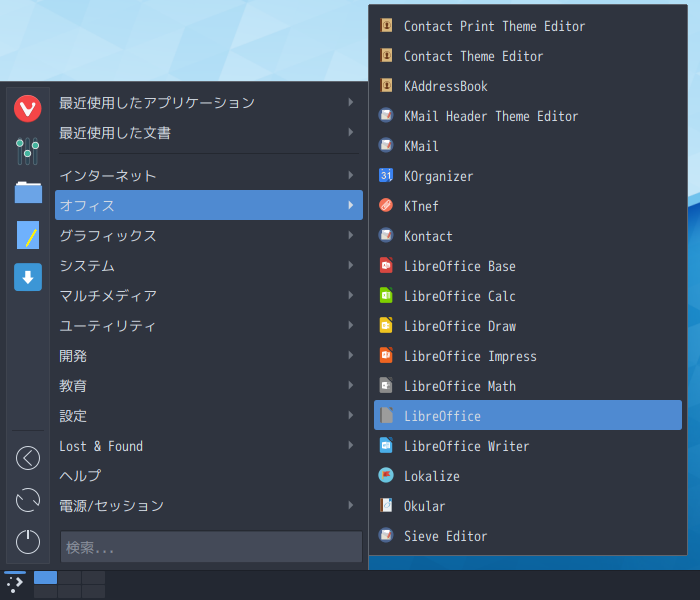Launch KMail
Image resolution: width=700 pixels, height=600 pixels.
pyautogui.click(x=528, y=145)
